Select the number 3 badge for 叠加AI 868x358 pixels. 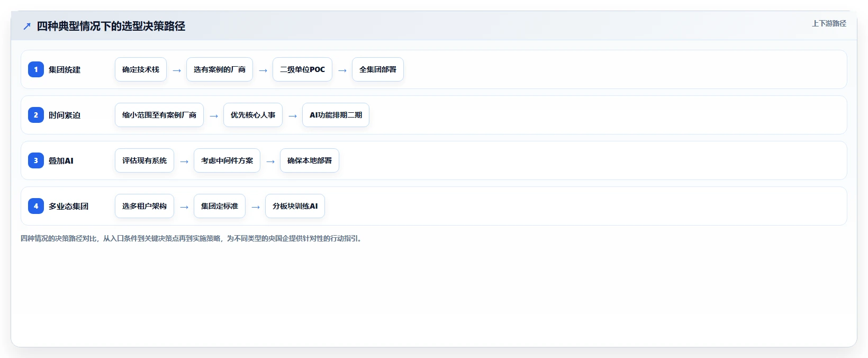[x=36, y=160]
